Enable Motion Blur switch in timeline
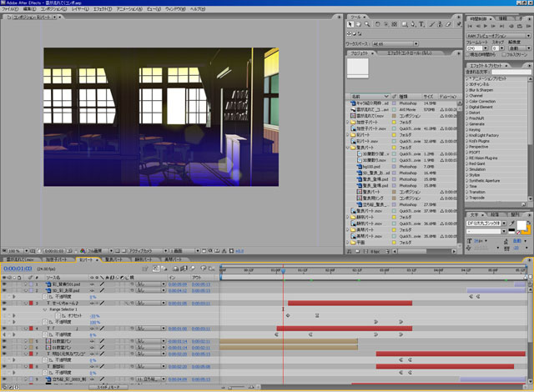This screenshot has height=392, width=534. (193, 269)
